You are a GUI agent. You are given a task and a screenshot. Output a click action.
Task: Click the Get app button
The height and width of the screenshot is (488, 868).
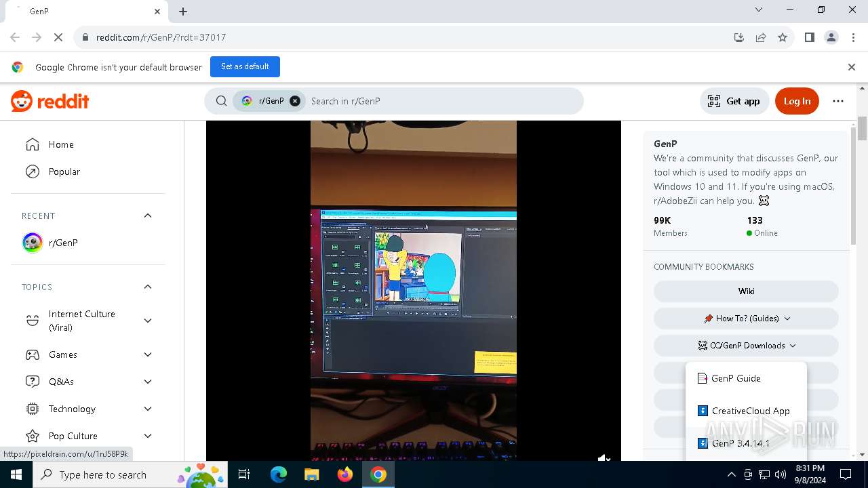point(734,101)
